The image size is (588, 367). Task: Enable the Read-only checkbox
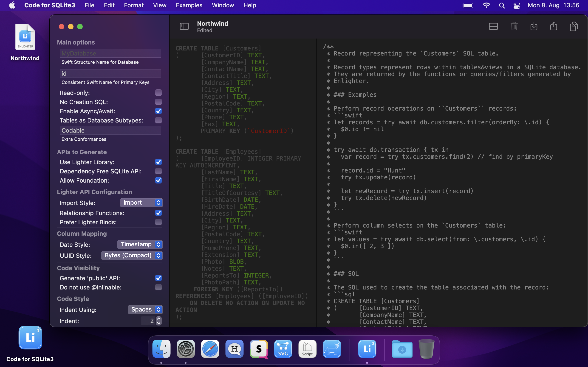pyautogui.click(x=158, y=93)
